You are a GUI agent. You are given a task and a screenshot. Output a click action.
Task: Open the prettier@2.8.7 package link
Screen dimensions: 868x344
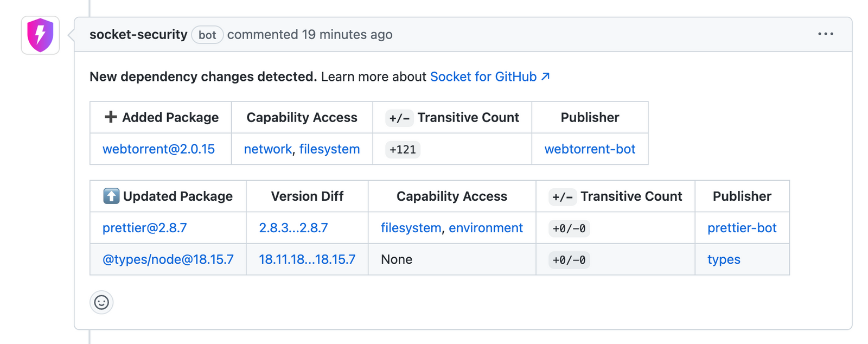coord(144,228)
